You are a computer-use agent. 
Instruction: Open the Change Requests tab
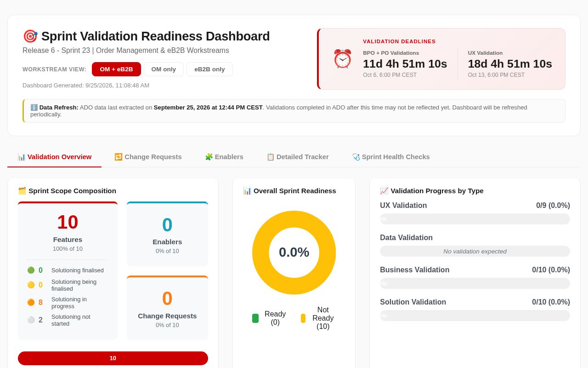(148, 157)
